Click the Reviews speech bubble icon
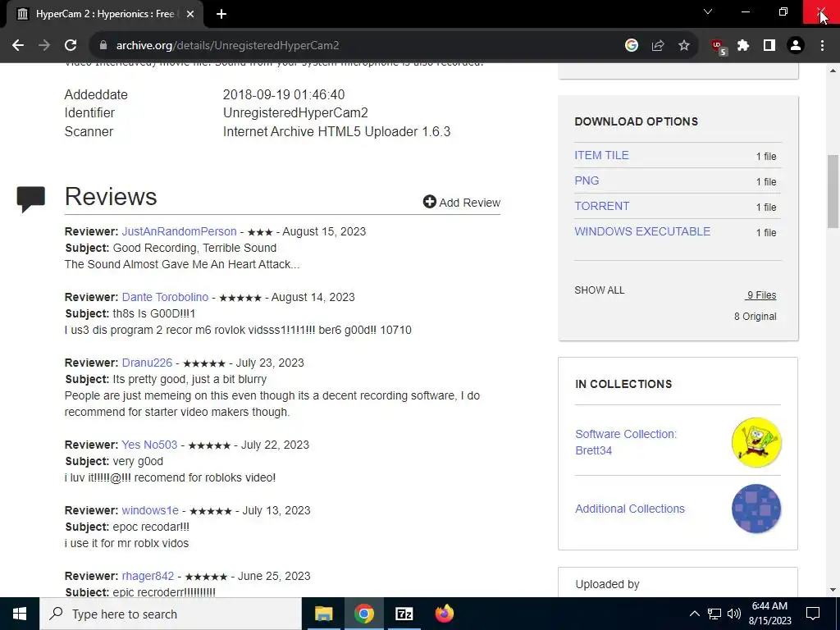The height and width of the screenshot is (630, 840). (x=31, y=199)
